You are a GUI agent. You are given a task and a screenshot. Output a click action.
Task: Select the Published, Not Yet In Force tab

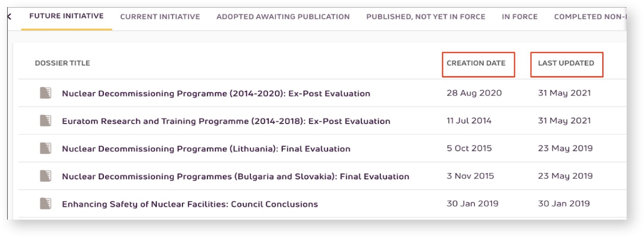click(426, 17)
